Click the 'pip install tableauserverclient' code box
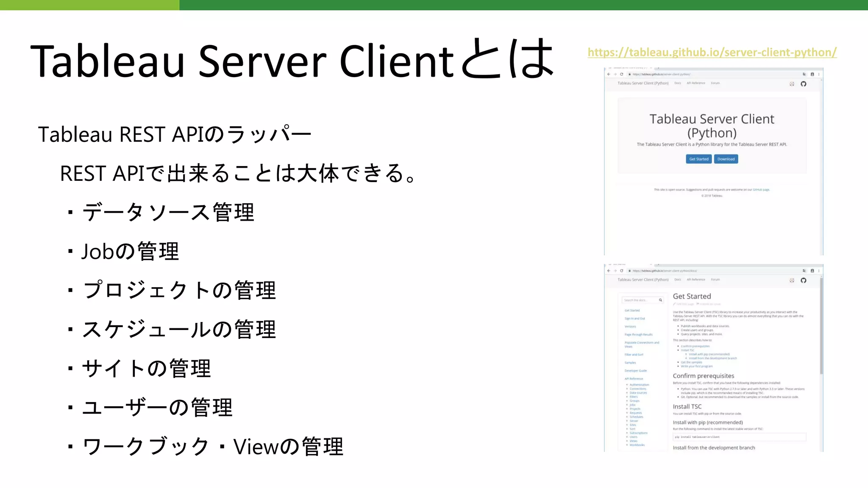The height and width of the screenshot is (488, 868). pos(739,437)
